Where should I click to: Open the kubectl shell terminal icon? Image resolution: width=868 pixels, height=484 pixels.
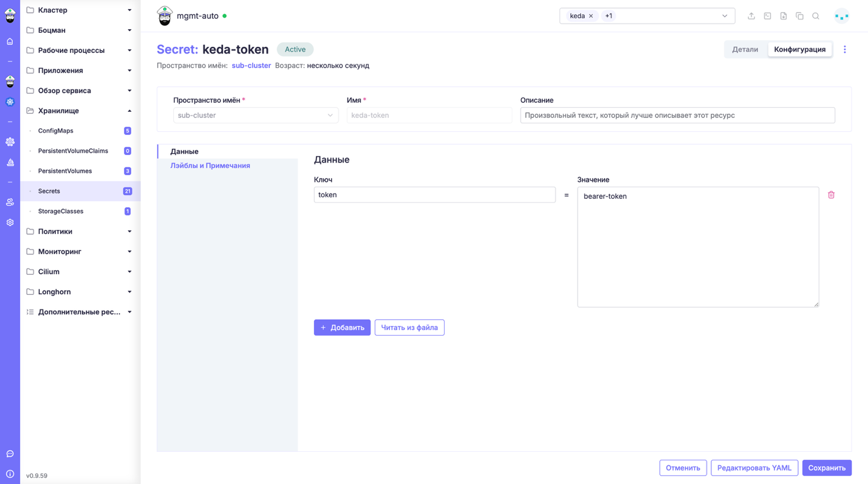coord(768,16)
